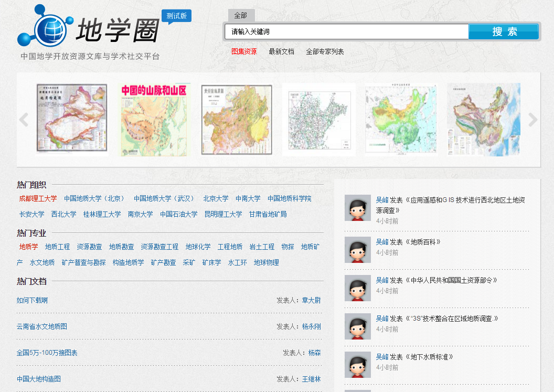Open the 全部专家列表 menu item
Image resolution: width=554 pixels, height=392 pixels.
coord(325,51)
